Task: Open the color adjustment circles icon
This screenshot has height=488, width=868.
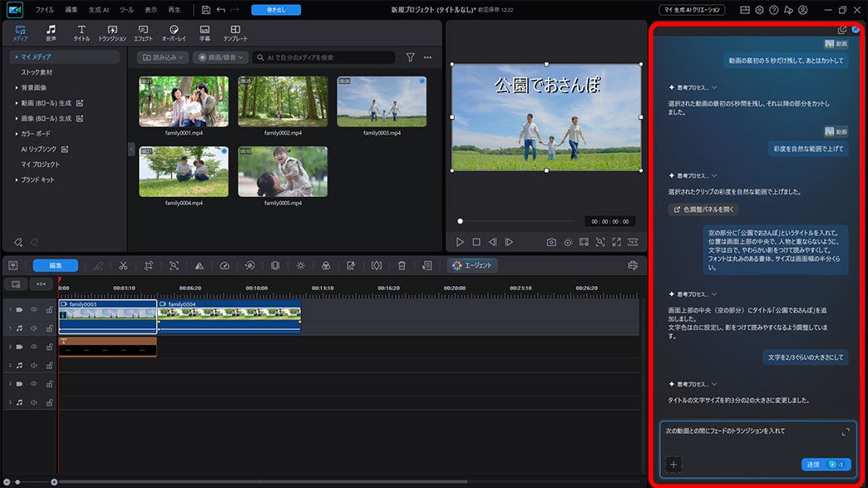Action: pyautogui.click(x=326, y=265)
